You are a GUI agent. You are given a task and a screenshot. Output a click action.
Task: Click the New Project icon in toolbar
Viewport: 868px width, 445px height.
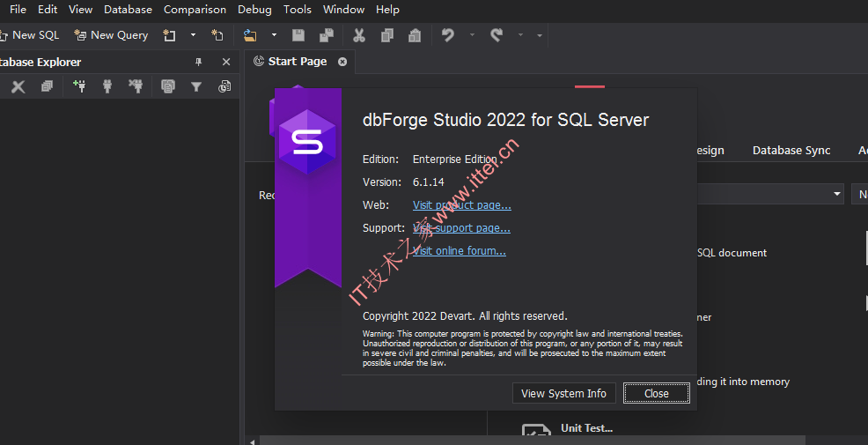(x=169, y=35)
